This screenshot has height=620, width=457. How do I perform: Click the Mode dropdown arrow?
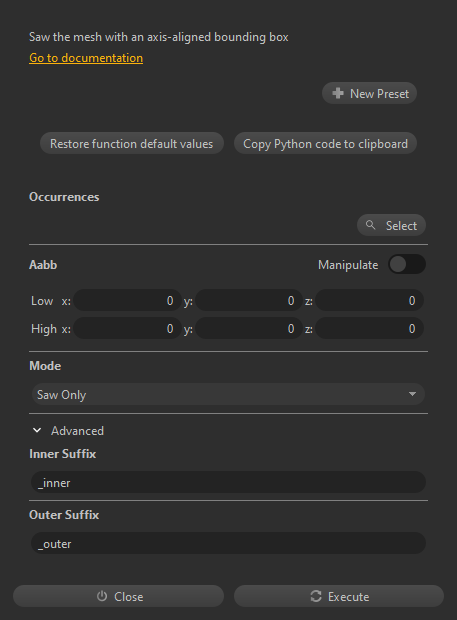[x=412, y=394]
